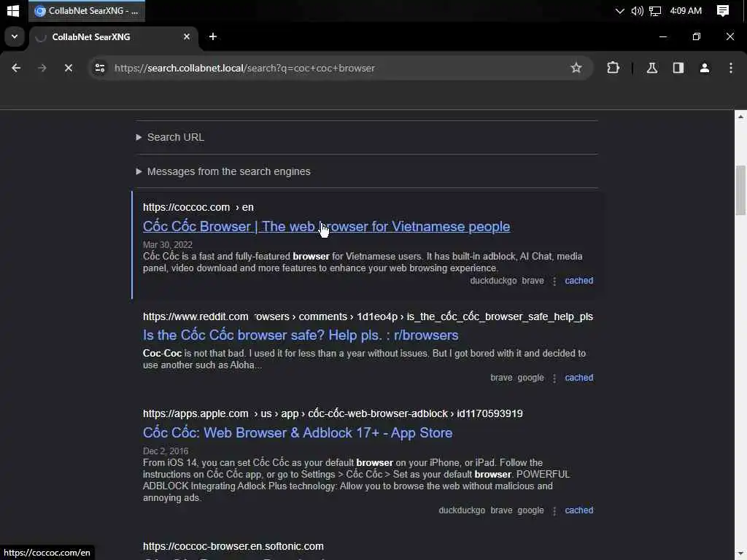The width and height of the screenshot is (747, 560).
Task: Click the https://apps.apple.com URL line
Action: click(333, 413)
